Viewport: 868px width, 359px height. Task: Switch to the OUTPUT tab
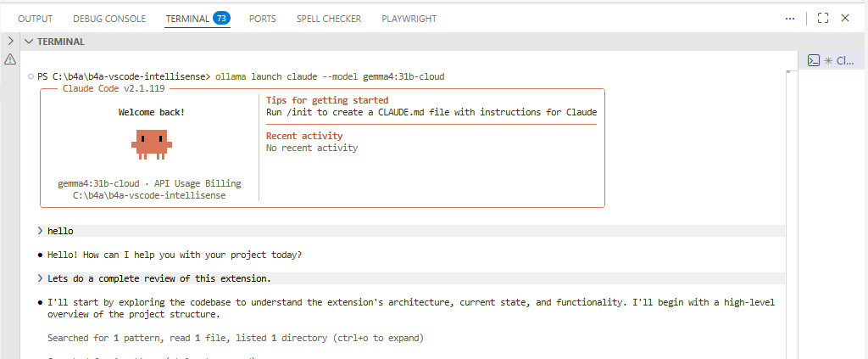(35, 19)
